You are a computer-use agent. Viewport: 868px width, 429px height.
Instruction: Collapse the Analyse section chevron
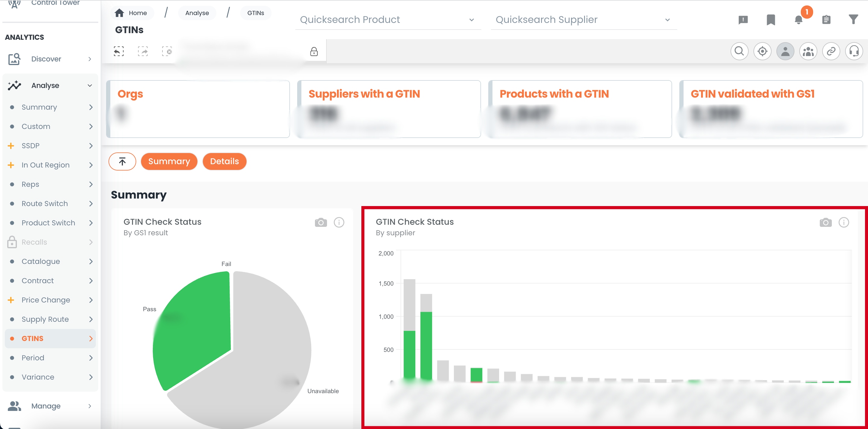pos(90,86)
